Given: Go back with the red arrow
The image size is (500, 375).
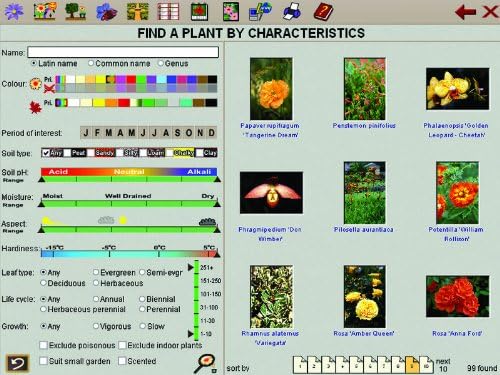Looking at the screenshot, I should click(465, 12).
